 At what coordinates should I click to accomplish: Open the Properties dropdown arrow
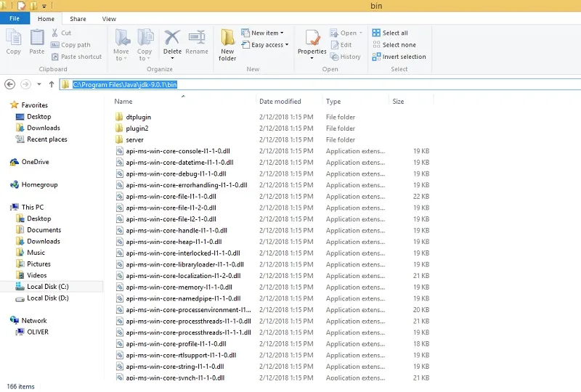point(312,58)
